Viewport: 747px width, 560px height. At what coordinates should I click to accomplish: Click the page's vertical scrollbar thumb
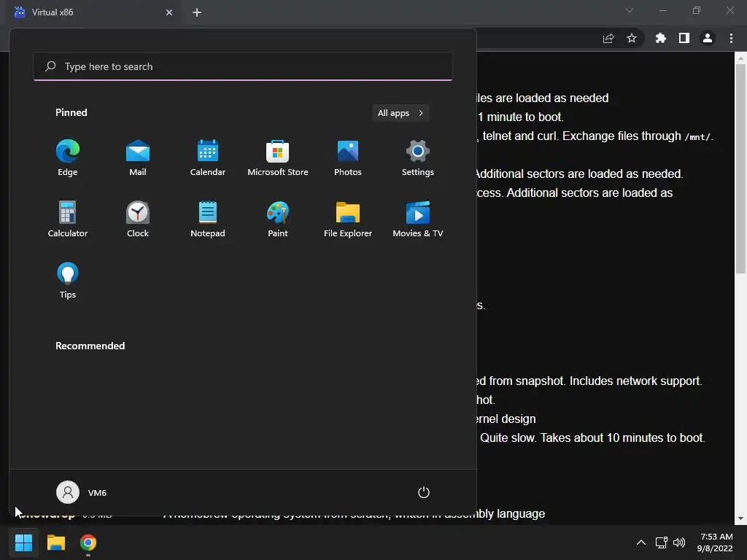pyautogui.click(x=740, y=168)
